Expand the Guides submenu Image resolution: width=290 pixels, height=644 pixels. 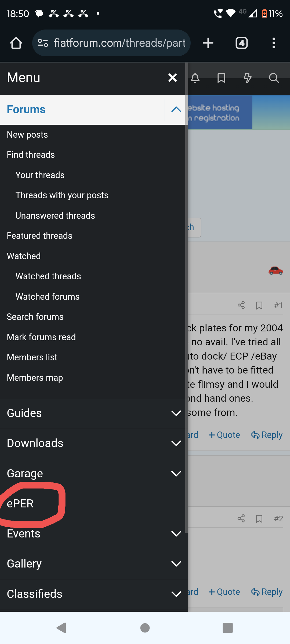click(176, 413)
